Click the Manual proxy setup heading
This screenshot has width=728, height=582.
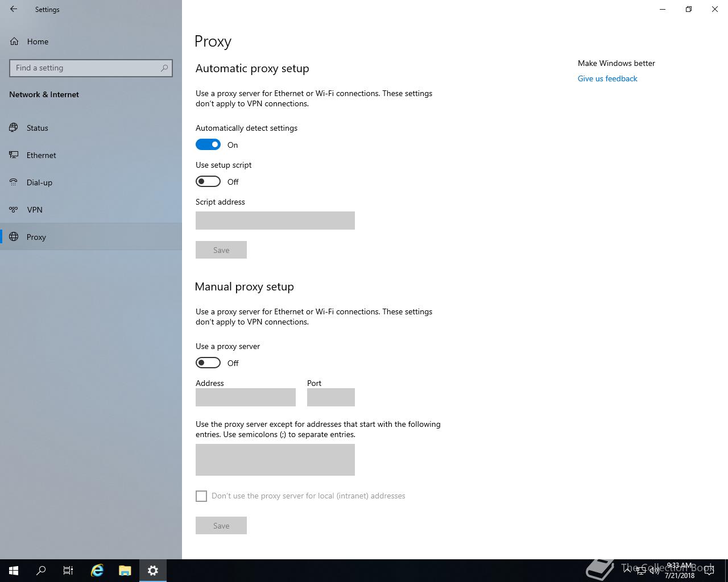245,286
